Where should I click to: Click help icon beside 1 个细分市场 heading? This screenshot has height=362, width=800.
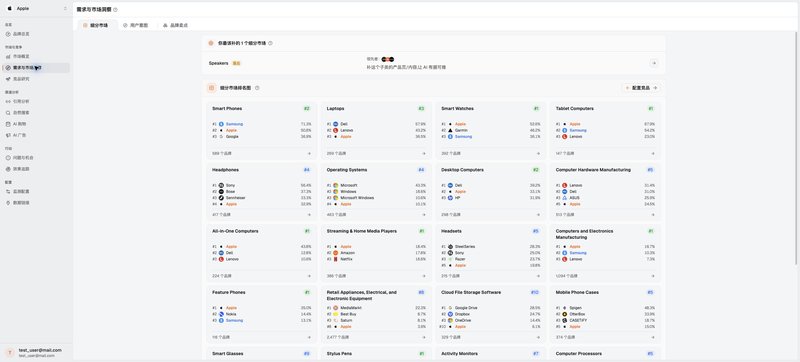pos(270,43)
